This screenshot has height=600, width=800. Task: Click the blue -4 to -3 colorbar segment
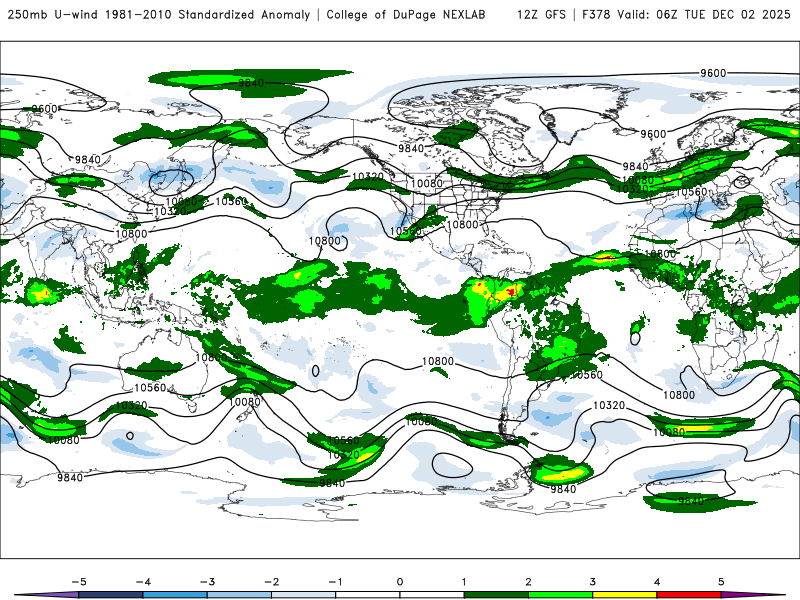[x=175, y=595]
